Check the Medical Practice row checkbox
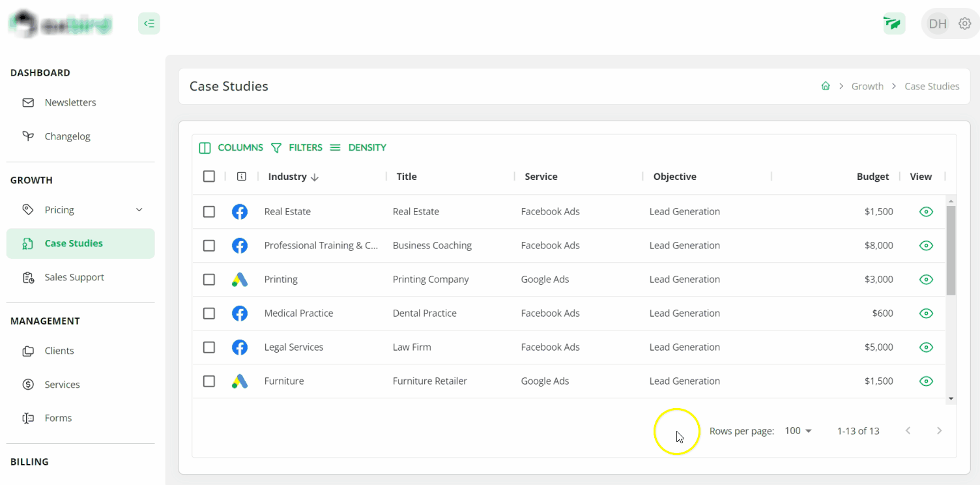This screenshot has height=485, width=980. click(x=209, y=314)
